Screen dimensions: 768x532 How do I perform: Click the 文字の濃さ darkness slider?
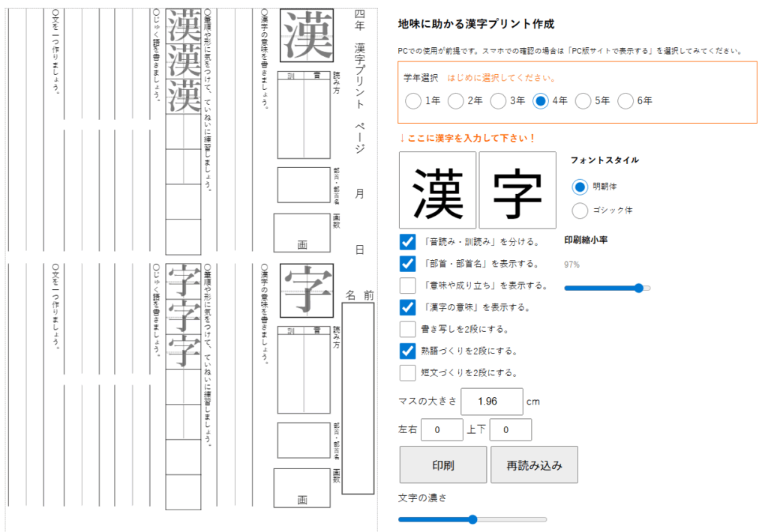(472, 519)
